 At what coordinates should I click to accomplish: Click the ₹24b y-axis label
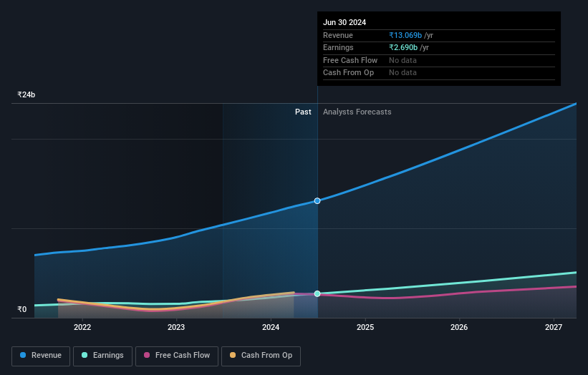[x=26, y=94]
